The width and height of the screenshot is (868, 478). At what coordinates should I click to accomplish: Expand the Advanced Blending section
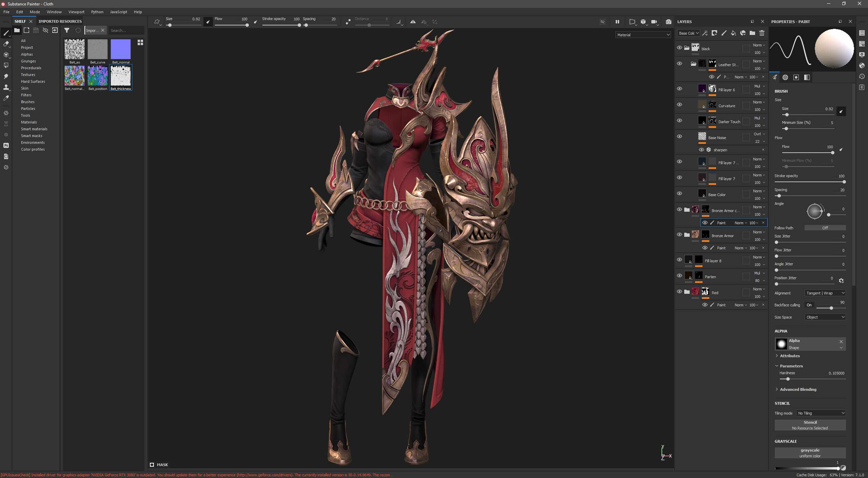pyautogui.click(x=797, y=389)
